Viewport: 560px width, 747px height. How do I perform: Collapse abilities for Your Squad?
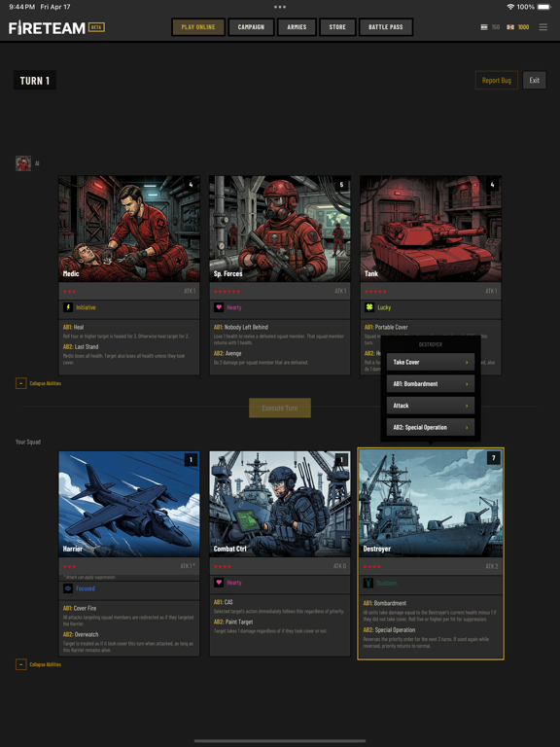click(x=39, y=664)
